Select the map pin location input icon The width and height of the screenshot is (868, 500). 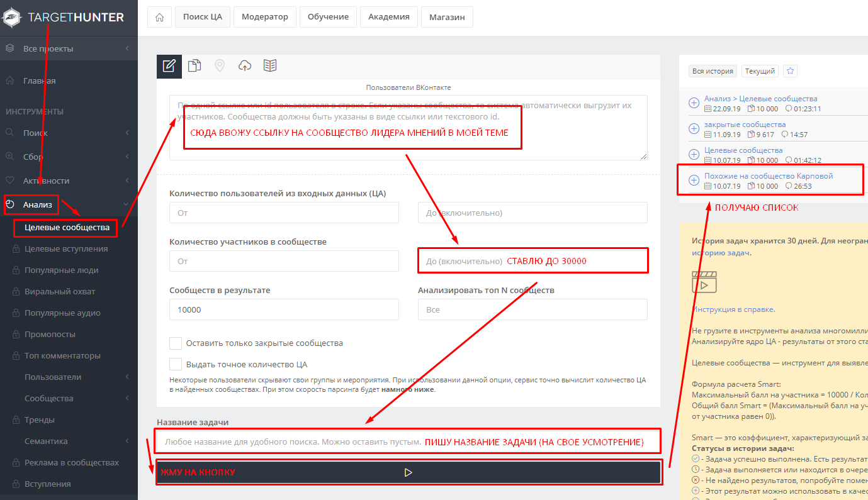(220, 65)
